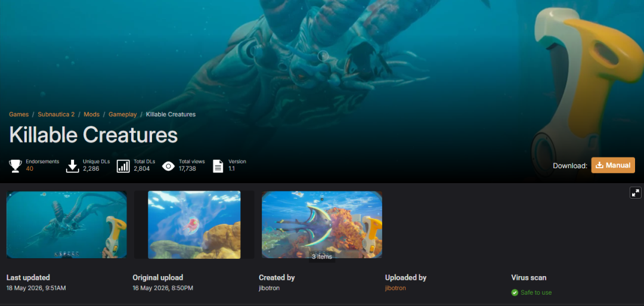The image size is (644, 306).
Task: Click the Last updated label
Action: click(28, 277)
